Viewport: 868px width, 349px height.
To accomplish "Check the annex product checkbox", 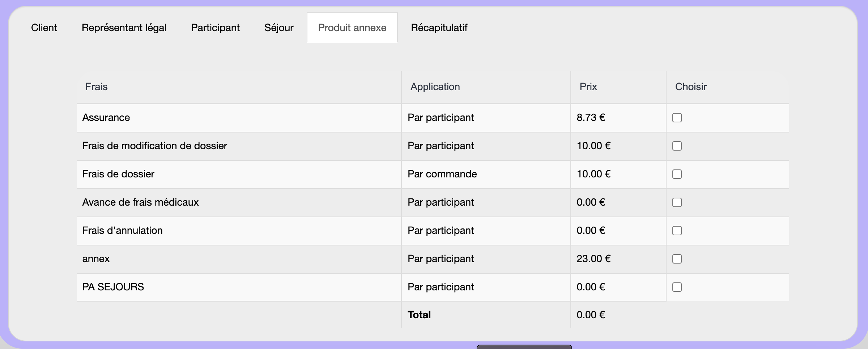I will pos(677,259).
